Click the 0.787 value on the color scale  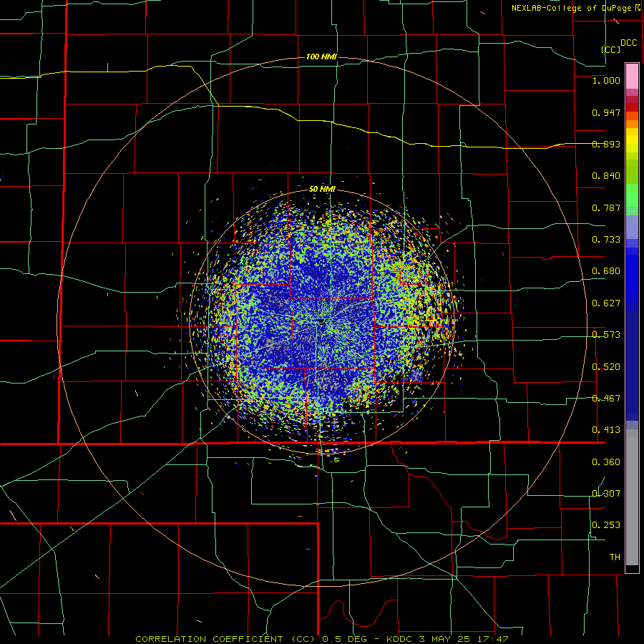pos(606,208)
